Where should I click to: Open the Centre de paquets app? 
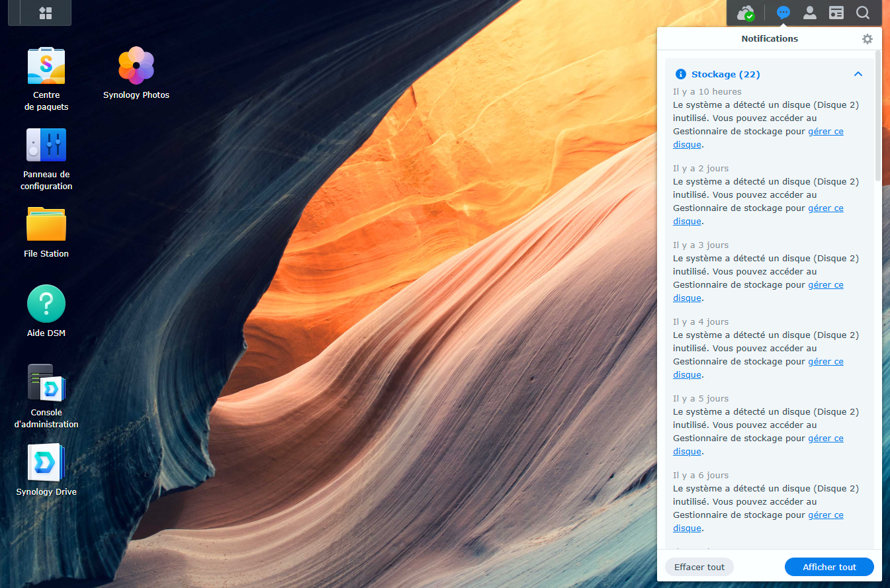pos(46,66)
